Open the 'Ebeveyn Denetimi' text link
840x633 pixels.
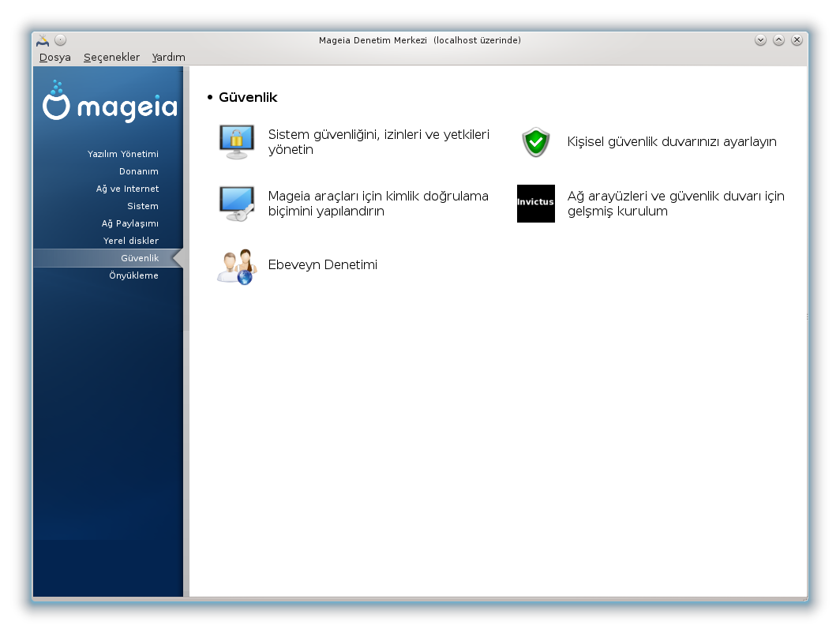coord(322,265)
